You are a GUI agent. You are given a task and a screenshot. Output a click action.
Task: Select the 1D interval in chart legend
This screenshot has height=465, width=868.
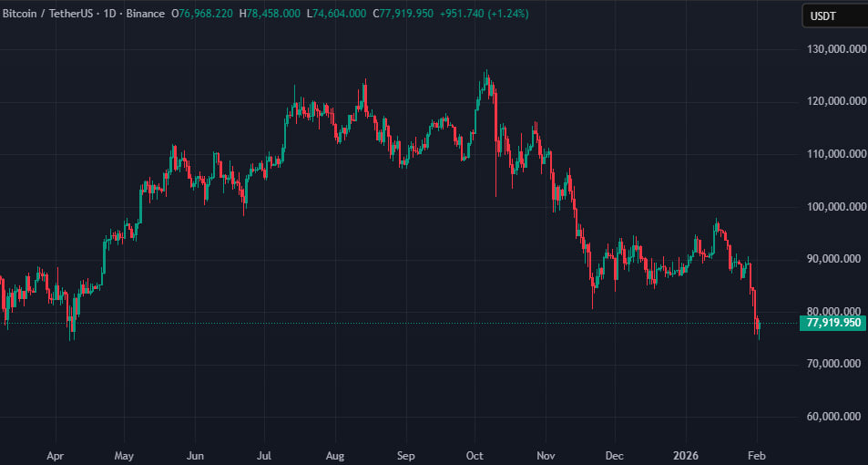pyautogui.click(x=116, y=14)
